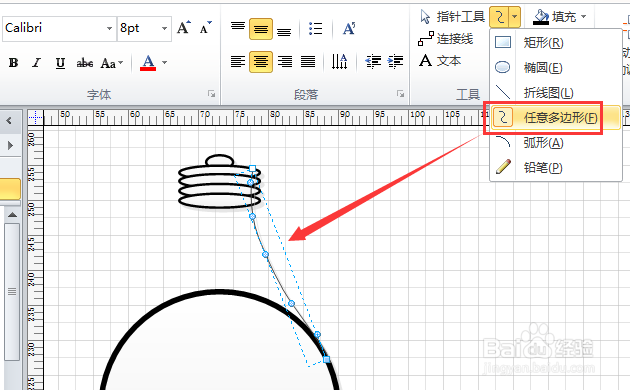Expand the drawing tools dropdown arrow
The image size is (630, 390).
pyautogui.click(x=515, y=17)
